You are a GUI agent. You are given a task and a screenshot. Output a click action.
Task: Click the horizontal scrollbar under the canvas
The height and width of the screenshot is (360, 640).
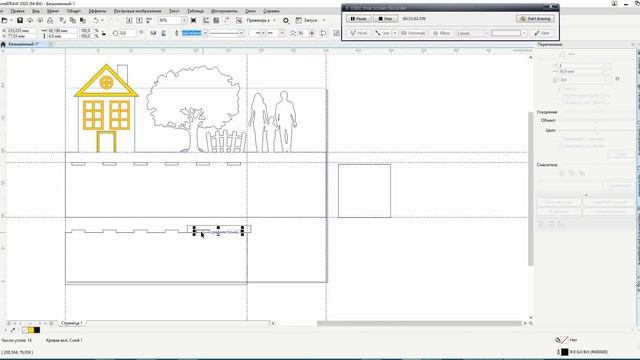point(420,323)
